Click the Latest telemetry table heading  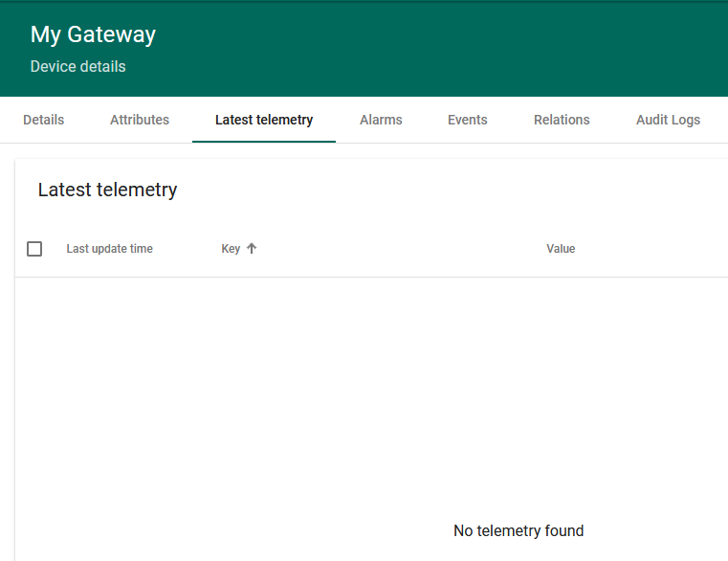107,190
